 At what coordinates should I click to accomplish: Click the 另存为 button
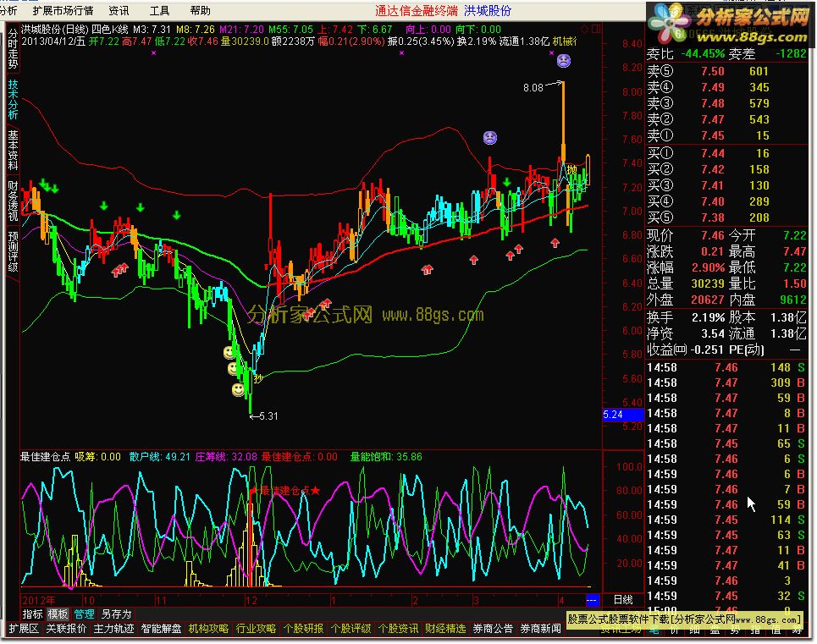coord(116,614)
